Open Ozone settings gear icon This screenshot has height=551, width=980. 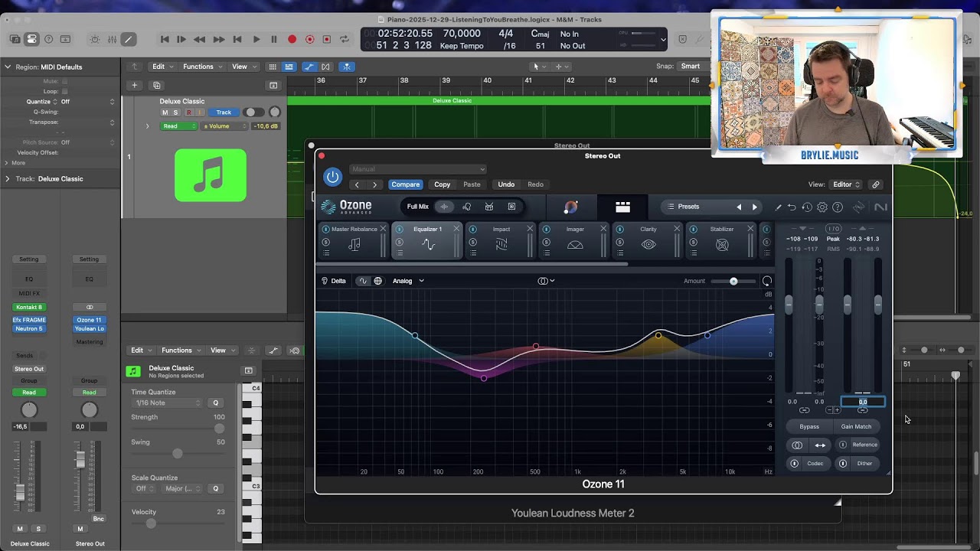point(822,207)
